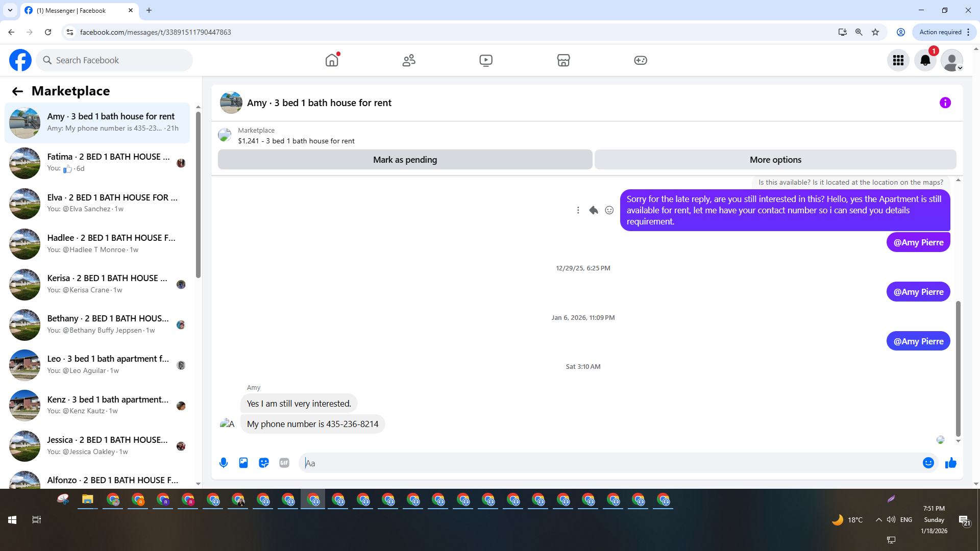This screenshot has width=980, height=551.
Task: Open the emoji picker in the message box
Action: (x=928, y=463)
